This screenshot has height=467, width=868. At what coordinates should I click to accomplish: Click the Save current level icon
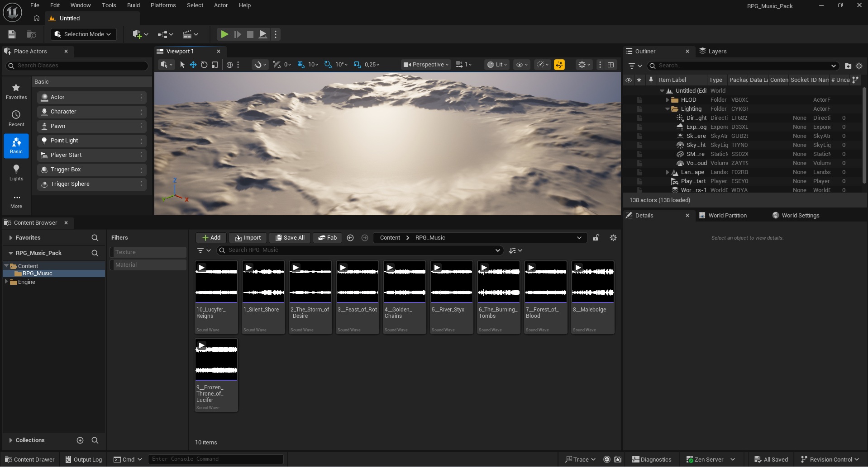pyautogui.click(x=12, y=34)
